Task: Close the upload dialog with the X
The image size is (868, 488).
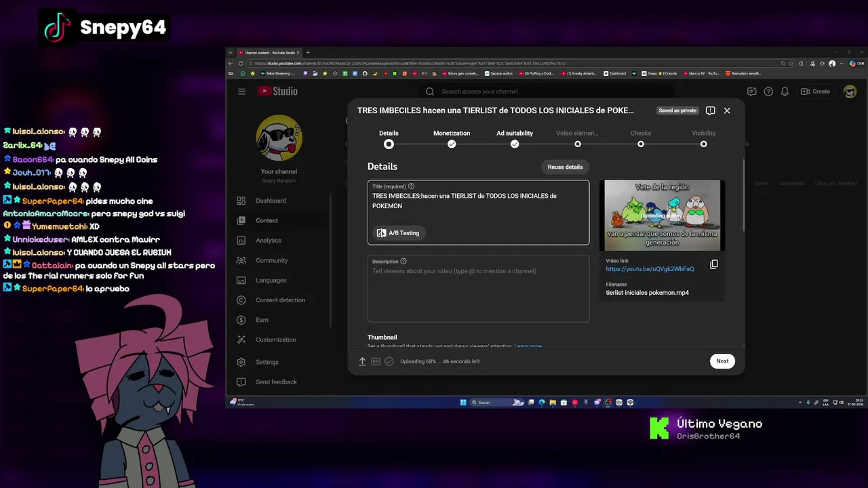Action: pyautogui.click(x=727, y=110)
